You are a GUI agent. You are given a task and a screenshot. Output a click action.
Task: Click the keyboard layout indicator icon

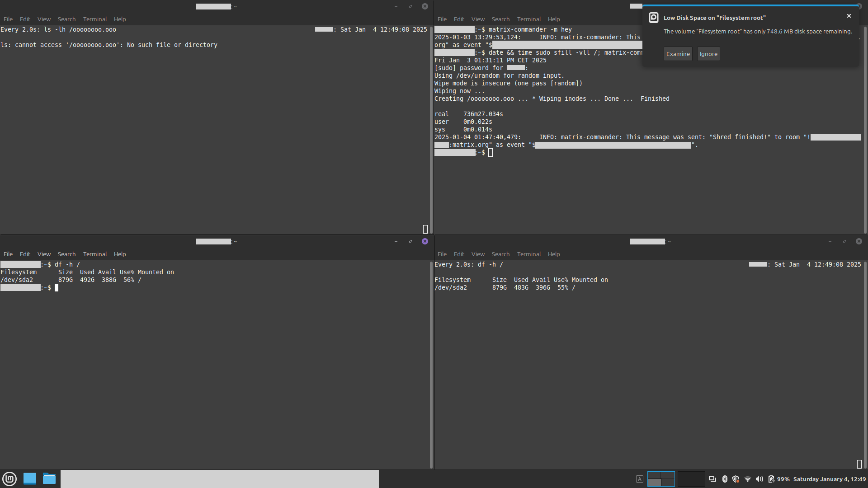(639, 479)
